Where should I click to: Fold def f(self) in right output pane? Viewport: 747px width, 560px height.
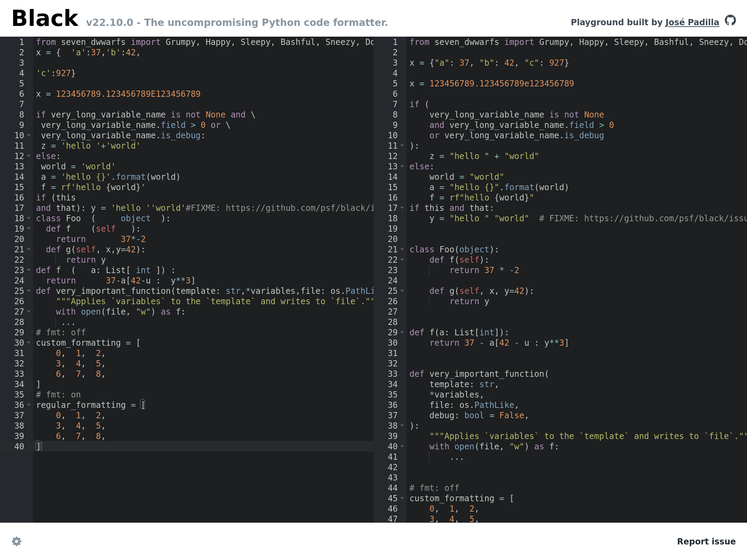(x=402, y=260)
